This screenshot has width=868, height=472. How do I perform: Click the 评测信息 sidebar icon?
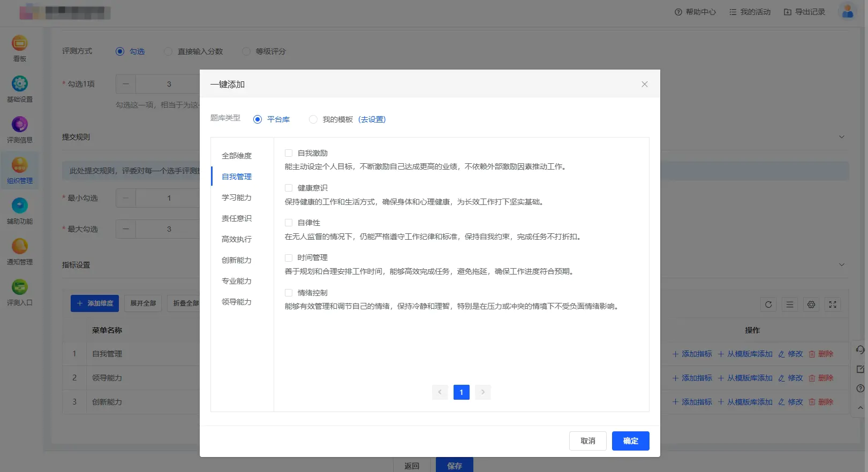[20, 125]
